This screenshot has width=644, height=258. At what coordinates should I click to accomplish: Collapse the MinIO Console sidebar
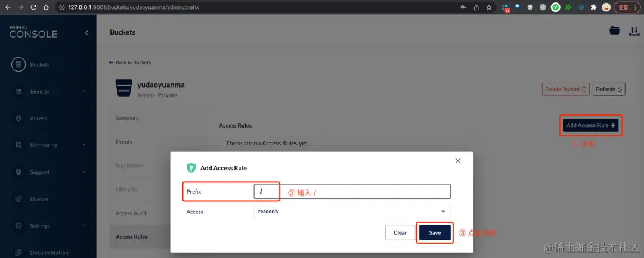pyautogui.click(x=86, y=33)
